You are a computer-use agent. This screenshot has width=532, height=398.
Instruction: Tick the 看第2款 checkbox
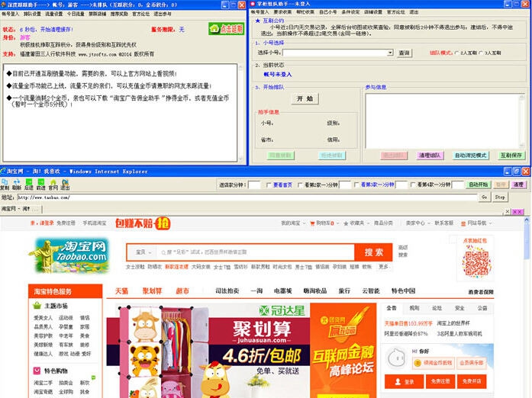tap(300, 185)
